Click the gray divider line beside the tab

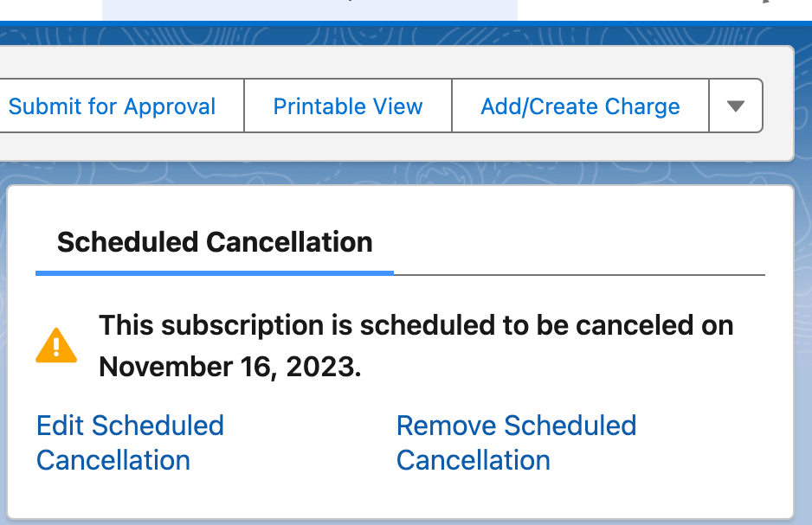[580, 274]
